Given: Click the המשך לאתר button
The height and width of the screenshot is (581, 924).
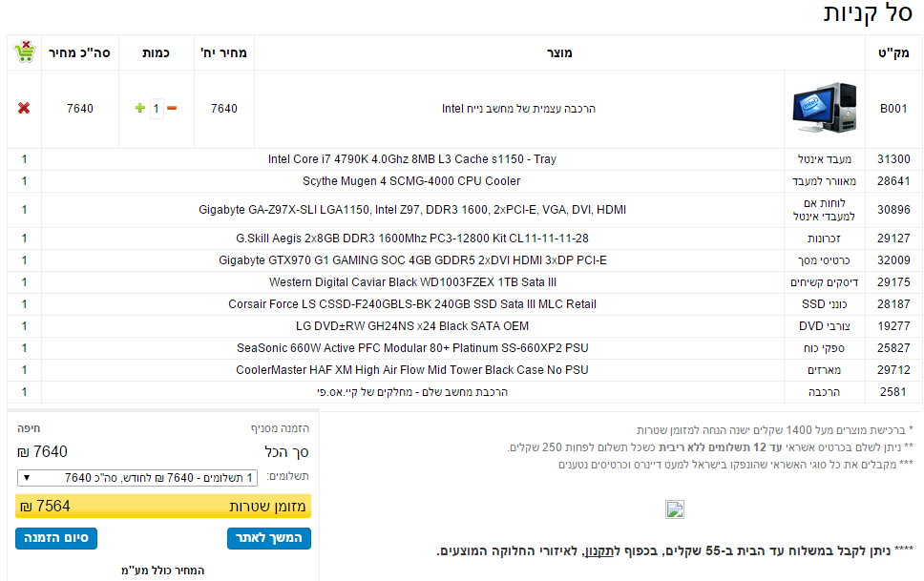Looking at the screenshot, I should click(x=269, y=538).
